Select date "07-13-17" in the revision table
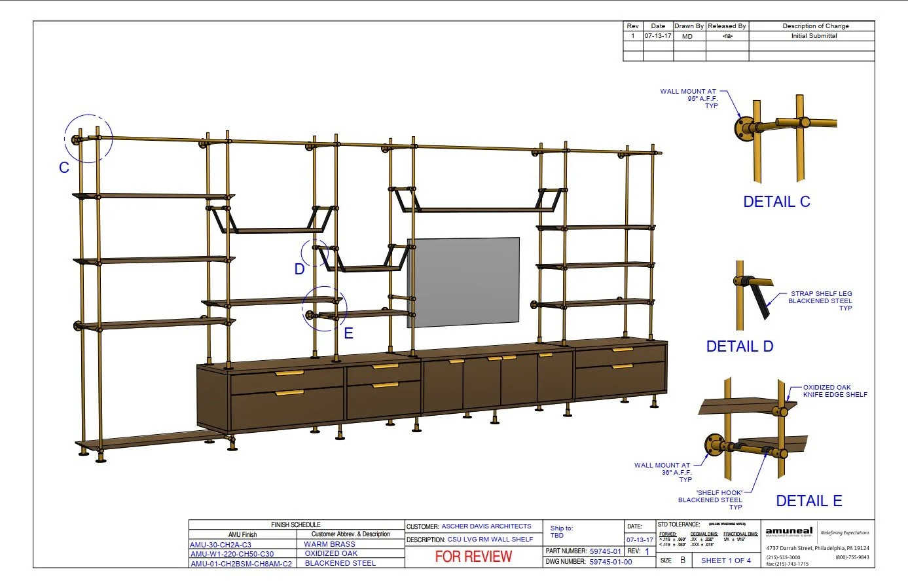This screenshot has width=908, height=588. (658, 36)
